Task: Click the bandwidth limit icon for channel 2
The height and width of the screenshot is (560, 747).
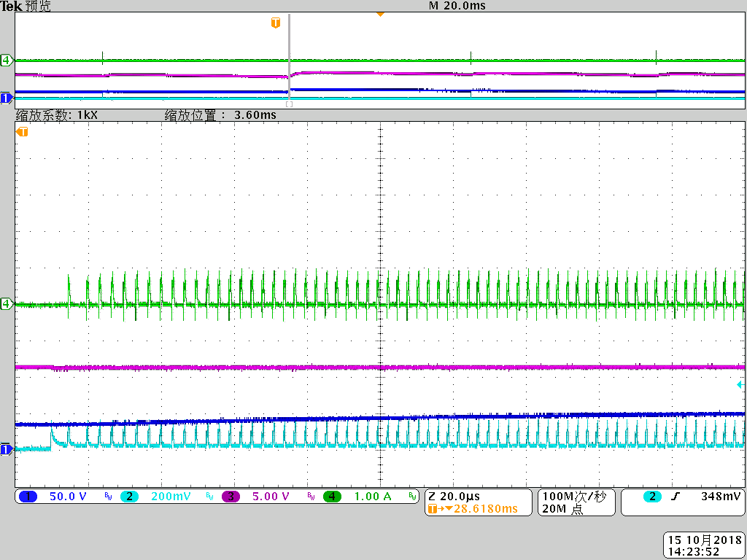Action: 209,496
